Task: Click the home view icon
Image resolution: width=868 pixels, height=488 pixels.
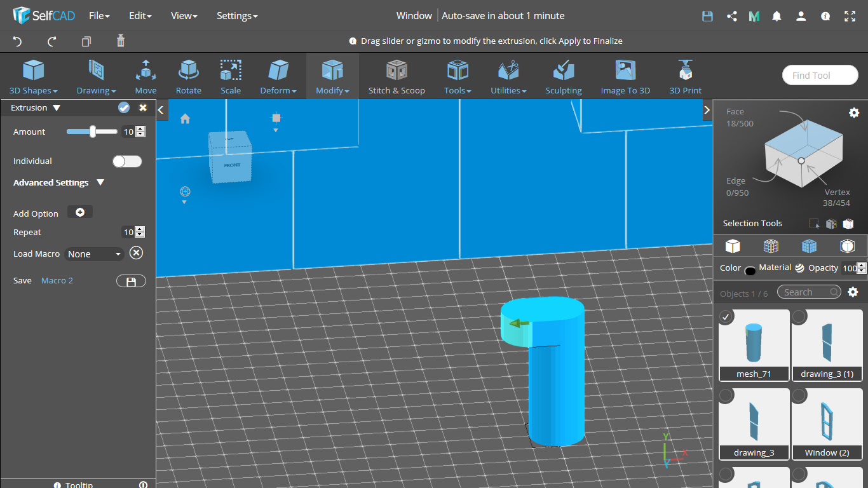Action: 185,118
